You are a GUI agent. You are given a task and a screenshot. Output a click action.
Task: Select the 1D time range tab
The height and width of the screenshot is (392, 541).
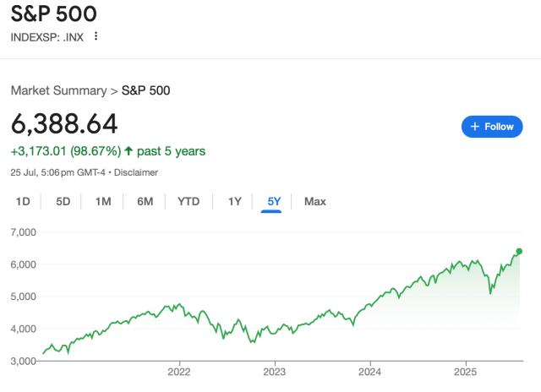coord(24,201)
